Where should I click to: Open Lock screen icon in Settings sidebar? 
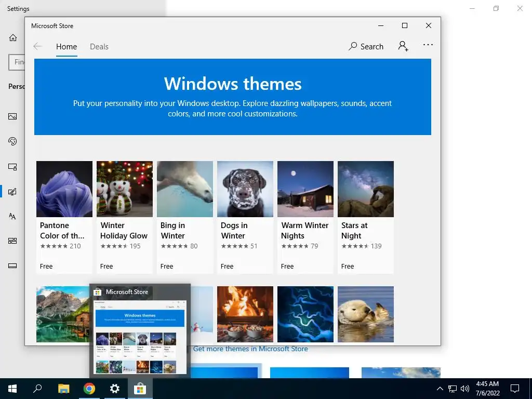[x=12, y=167]
